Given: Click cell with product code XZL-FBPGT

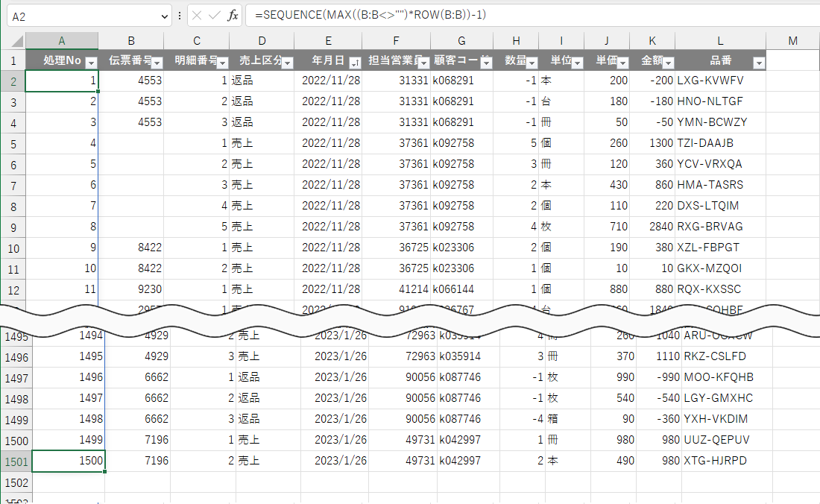Looking at the screenshot, I should (x=720, y=248).
